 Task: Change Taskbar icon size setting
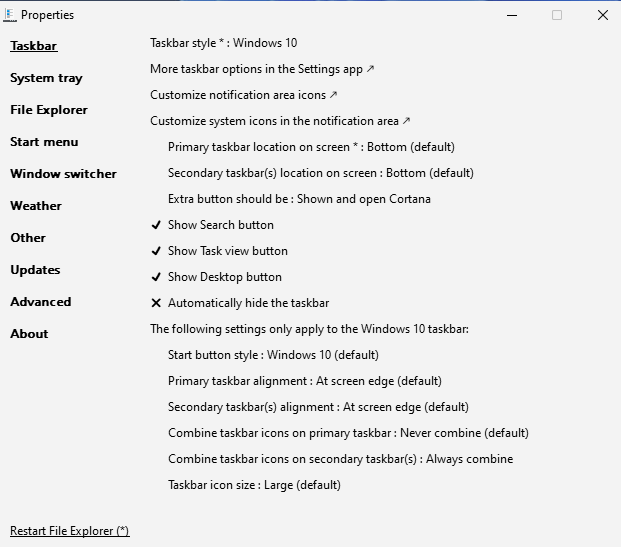pyautogui.click(x=254, y=485)
